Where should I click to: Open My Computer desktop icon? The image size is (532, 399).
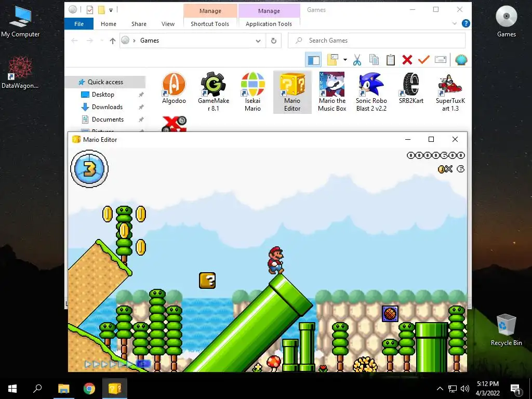pos(20,21)
